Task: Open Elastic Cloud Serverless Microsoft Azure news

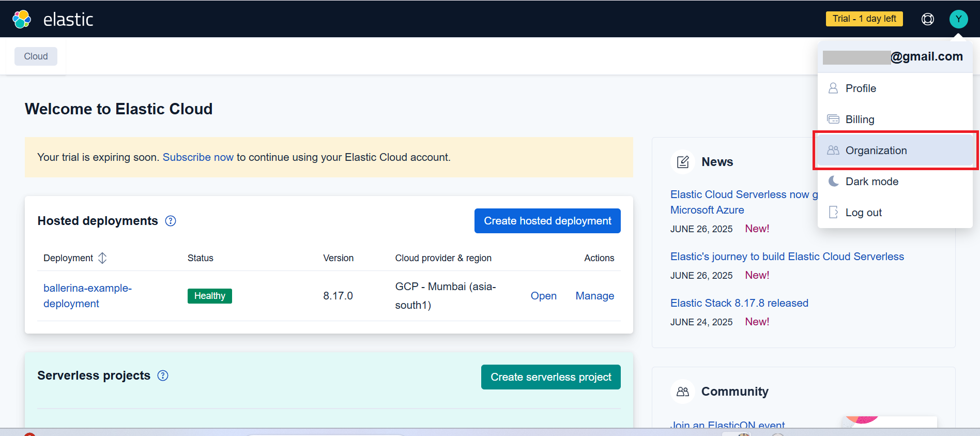Action: (x=744, y=202)
